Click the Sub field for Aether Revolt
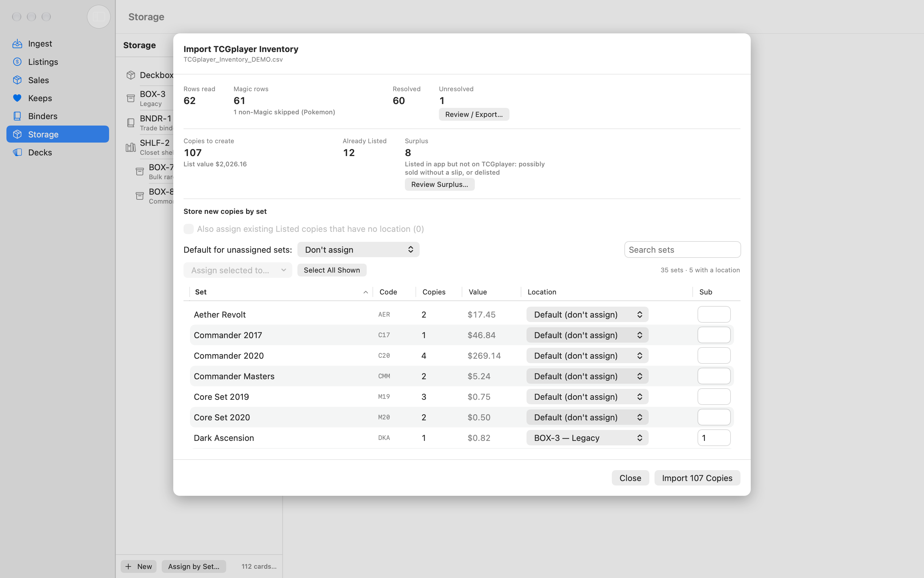The image size is (924, 578). pos(714,314)
